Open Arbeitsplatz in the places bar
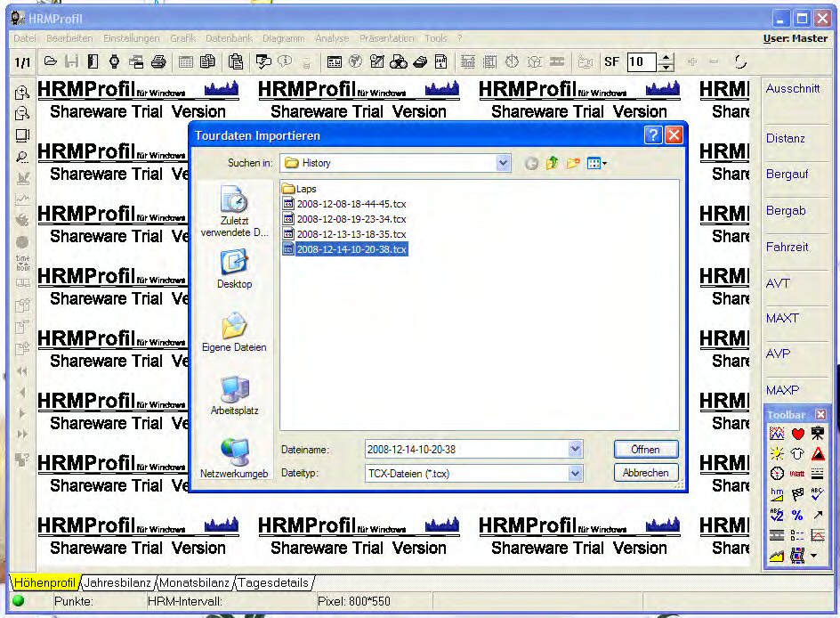This screenshot has width=840, height=618. click(x=234, y=394)
